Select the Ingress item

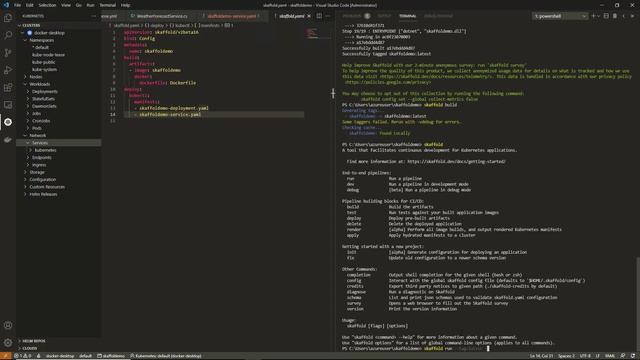(39, 165)
